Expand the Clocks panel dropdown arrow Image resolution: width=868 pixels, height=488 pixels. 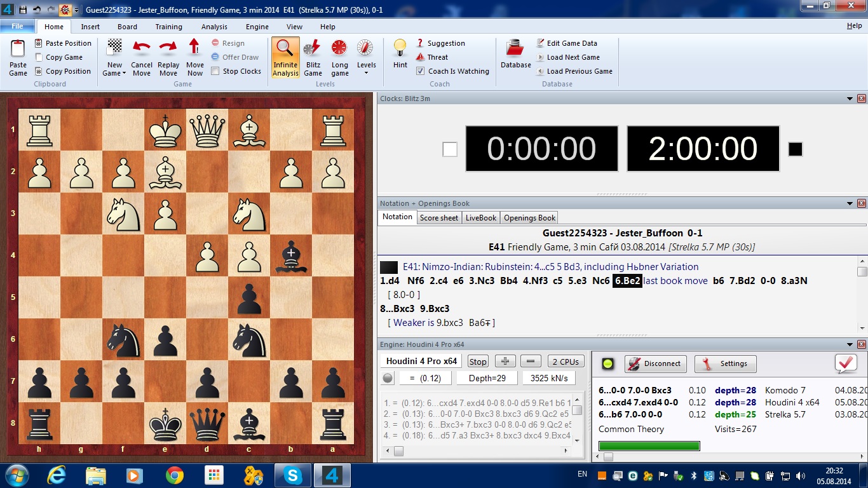click(x=850, y=98)
